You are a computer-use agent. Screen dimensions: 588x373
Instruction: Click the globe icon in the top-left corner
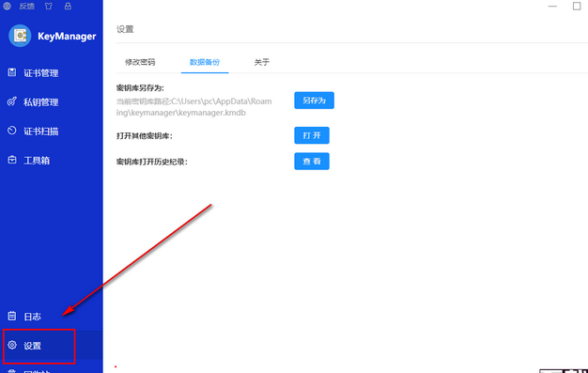(x=7, y=6)
